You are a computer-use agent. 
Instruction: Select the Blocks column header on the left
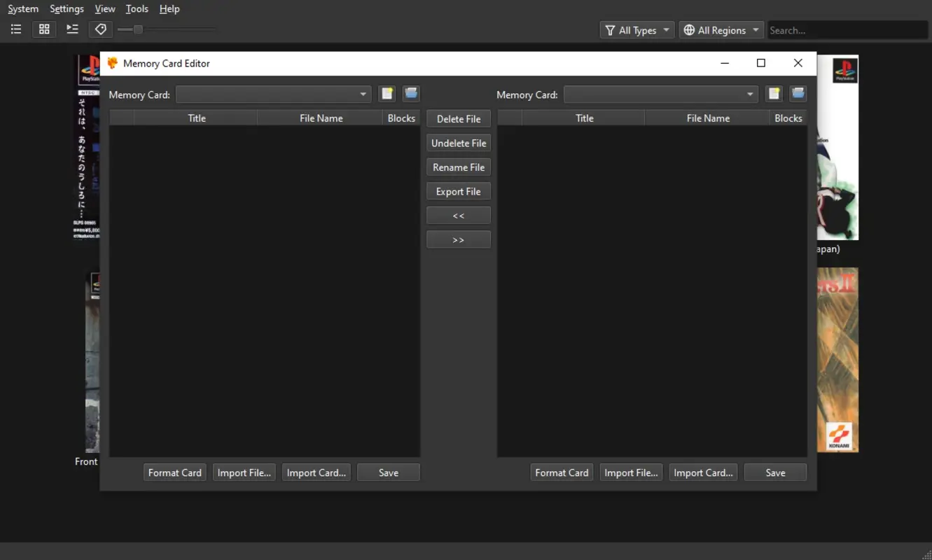pyautogui.click(x=401, y=117)
